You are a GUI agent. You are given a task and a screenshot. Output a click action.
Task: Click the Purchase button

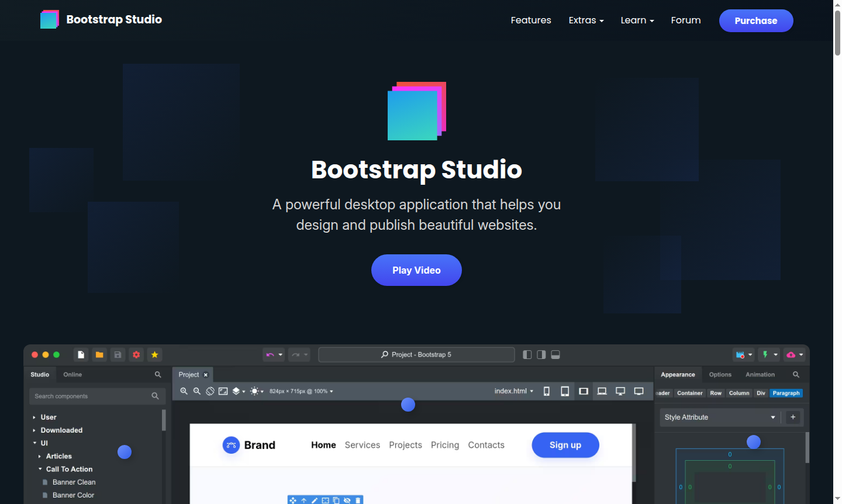(755, 20)
